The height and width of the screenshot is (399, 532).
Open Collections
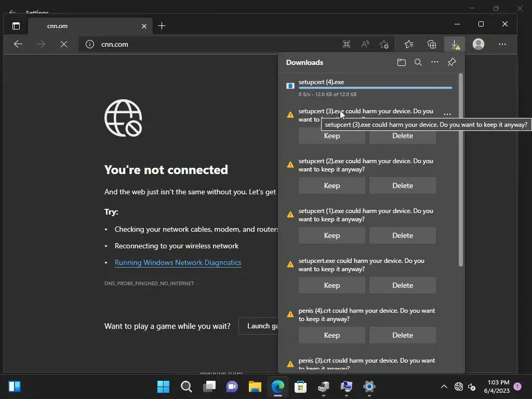[432, 44]
